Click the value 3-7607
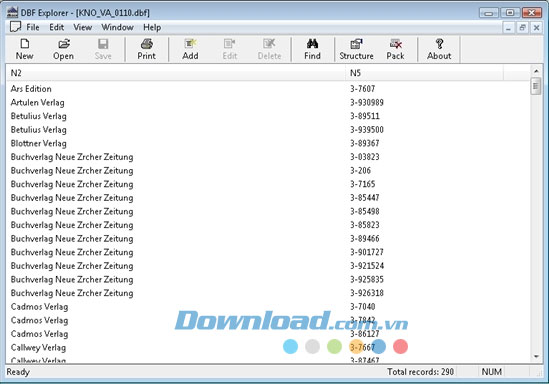Viewport: 549px width, 384px height. [x=362, y=89]
